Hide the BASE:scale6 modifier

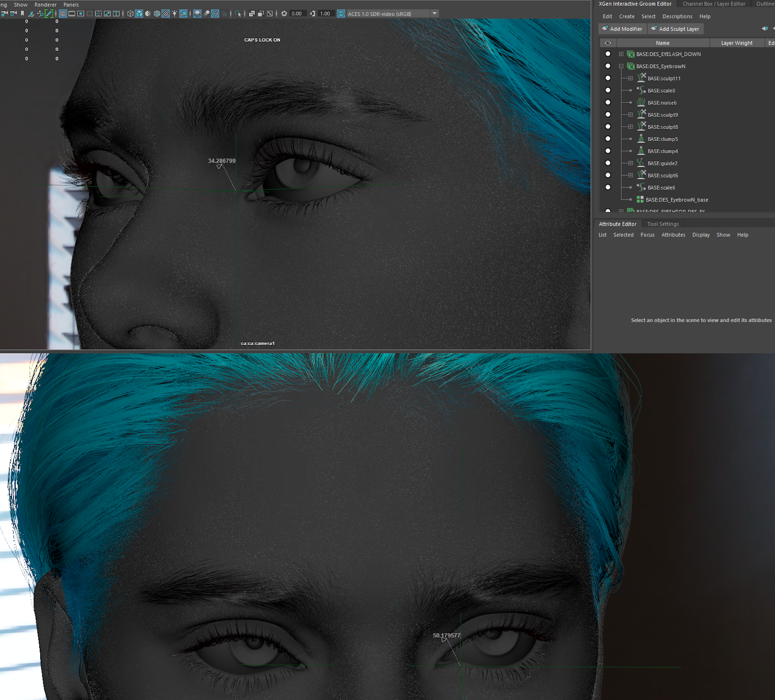pyautogui.click(x=608, y=187)
